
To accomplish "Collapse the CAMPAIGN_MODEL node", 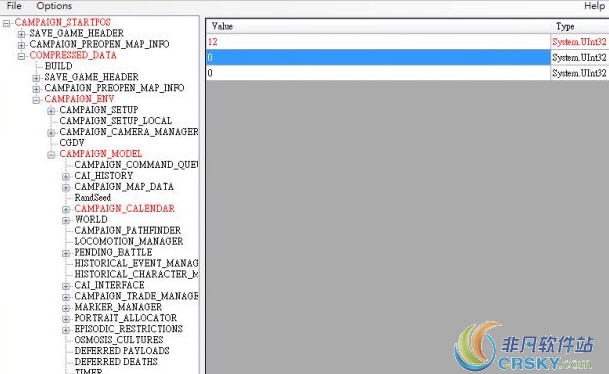I will pyautogui.click(x=51, y=155).
